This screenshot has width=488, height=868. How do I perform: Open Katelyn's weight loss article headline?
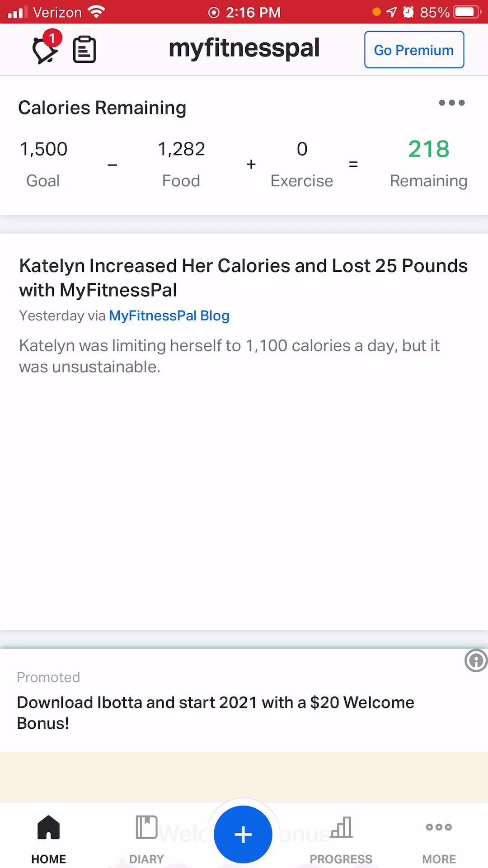coord(243,278)
